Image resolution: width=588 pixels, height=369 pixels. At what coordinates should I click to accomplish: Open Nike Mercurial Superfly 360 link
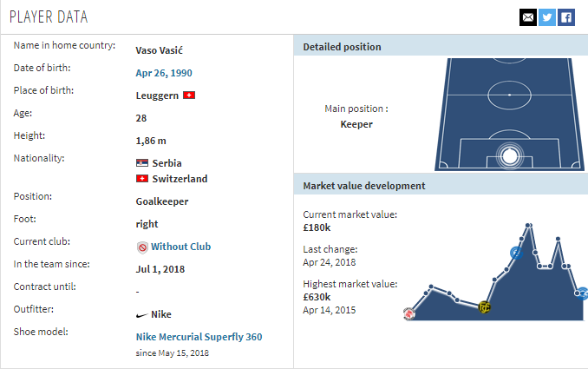click(199, 337)
